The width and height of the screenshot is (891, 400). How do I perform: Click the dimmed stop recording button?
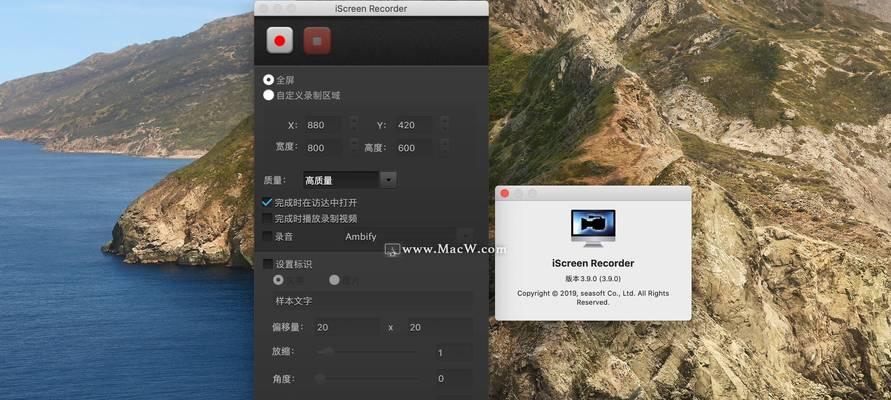317,40
